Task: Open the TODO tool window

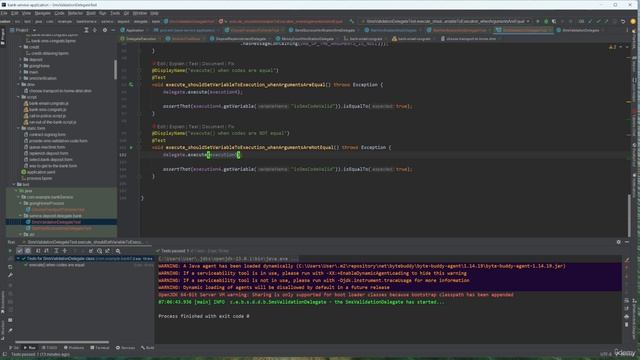Action: click(50, 348)
